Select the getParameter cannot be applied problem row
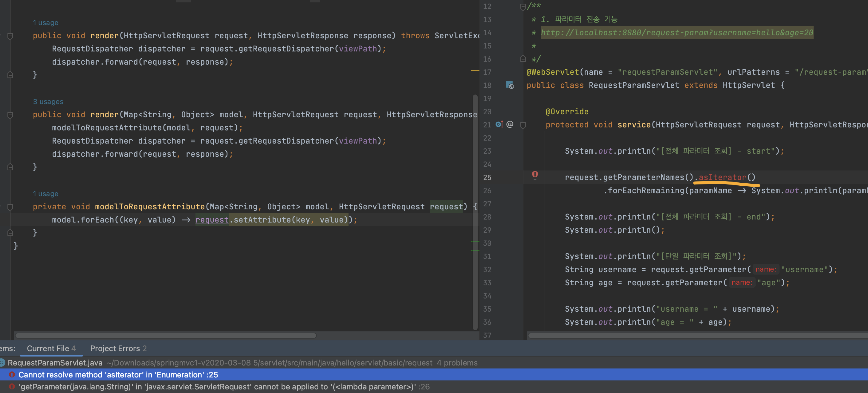 click(x=434, y=387)
